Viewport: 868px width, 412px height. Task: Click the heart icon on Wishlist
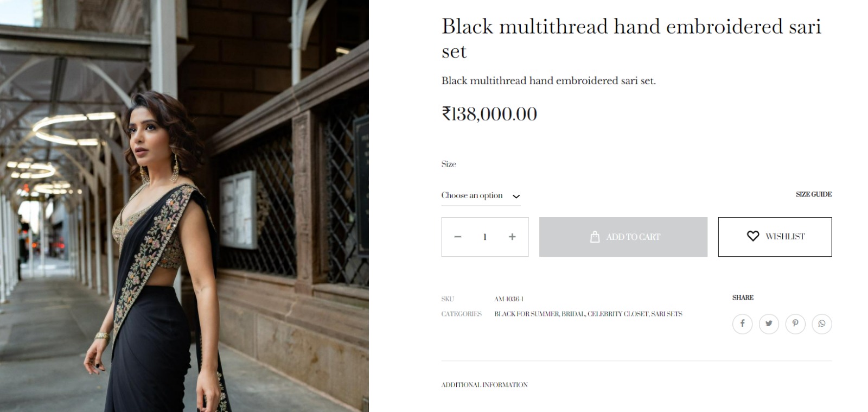pos(753,236)
